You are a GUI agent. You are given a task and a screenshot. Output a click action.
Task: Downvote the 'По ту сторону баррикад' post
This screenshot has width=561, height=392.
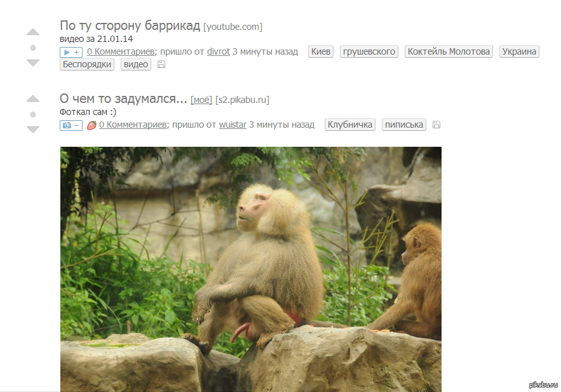click(x=33, y=63)
